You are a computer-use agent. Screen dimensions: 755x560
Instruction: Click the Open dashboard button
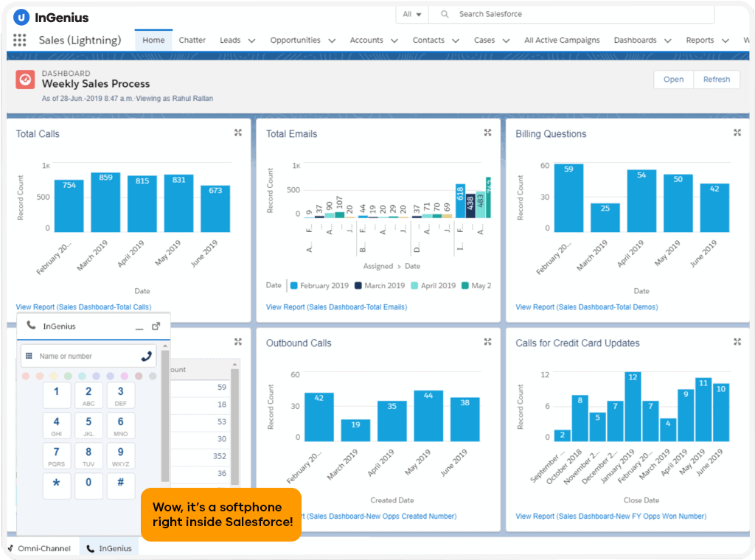pyautogui.click(x=673, y=80)
